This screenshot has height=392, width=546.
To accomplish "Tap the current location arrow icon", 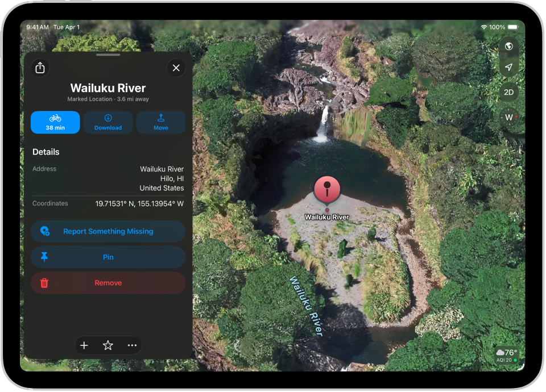I will [x=508, y=67].
